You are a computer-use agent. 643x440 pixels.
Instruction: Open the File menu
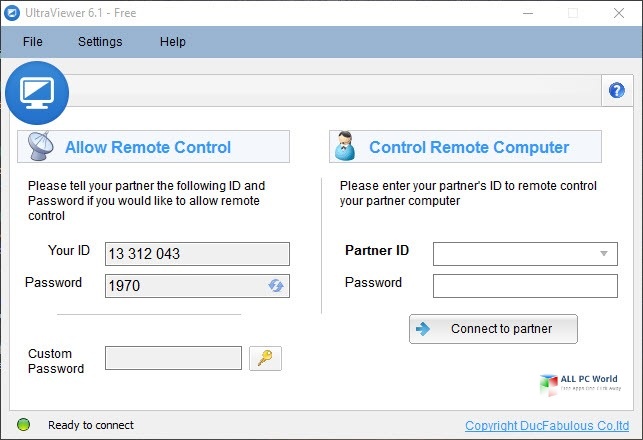32,41
